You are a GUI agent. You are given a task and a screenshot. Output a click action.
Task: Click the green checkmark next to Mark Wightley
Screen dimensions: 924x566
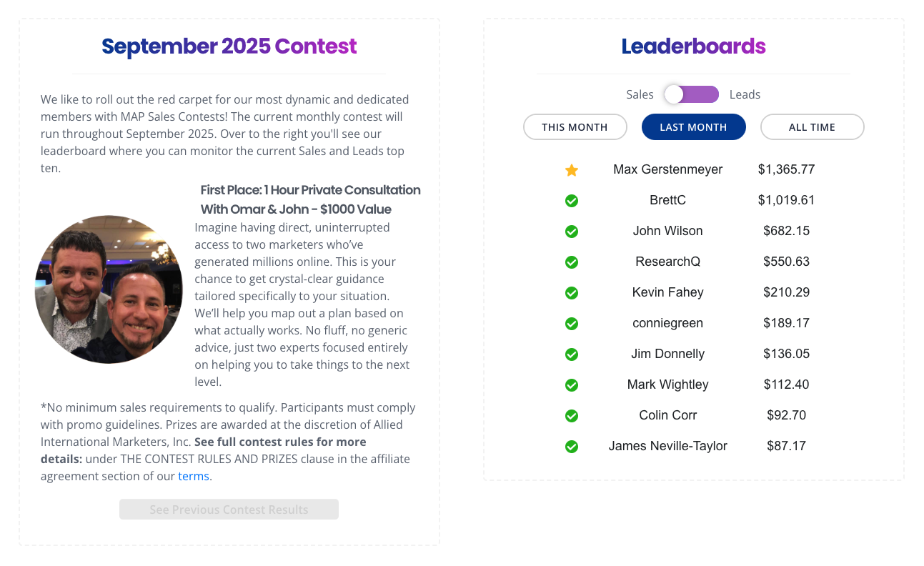(572, 385)
